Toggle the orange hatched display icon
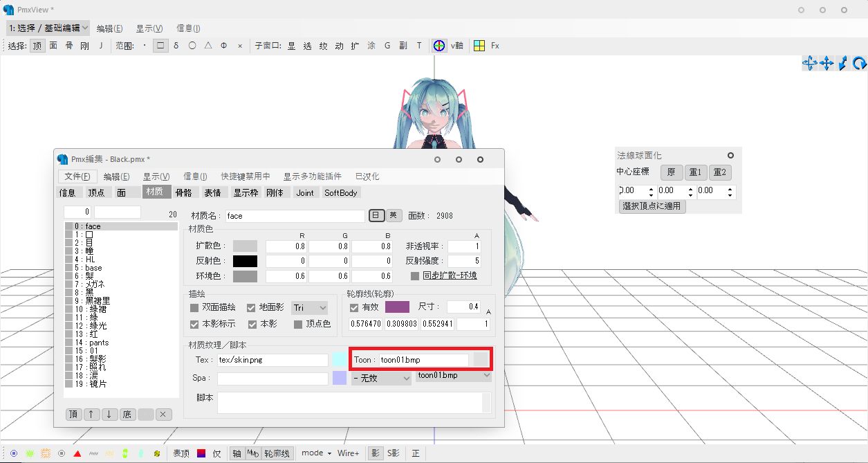The height and width of the screenshot is (463, 868). pyautogui.click(x=46, y=453)
